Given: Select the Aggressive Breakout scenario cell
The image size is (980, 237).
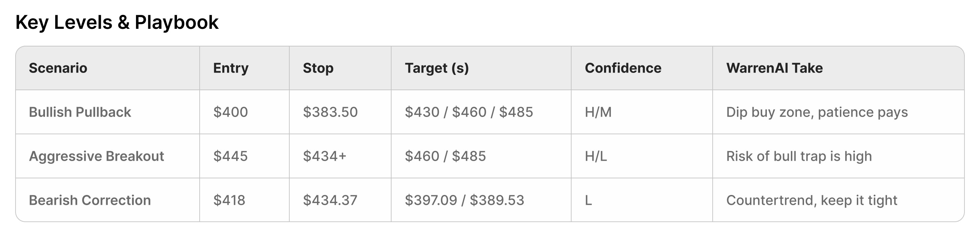Looking at the screenshot, I should click(96, 156).
